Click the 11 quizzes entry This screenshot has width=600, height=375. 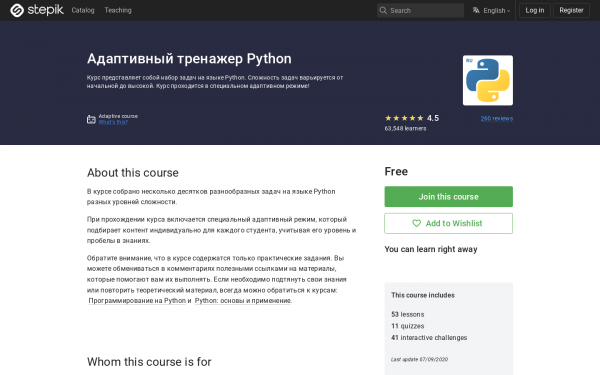(x=408, y=326)
